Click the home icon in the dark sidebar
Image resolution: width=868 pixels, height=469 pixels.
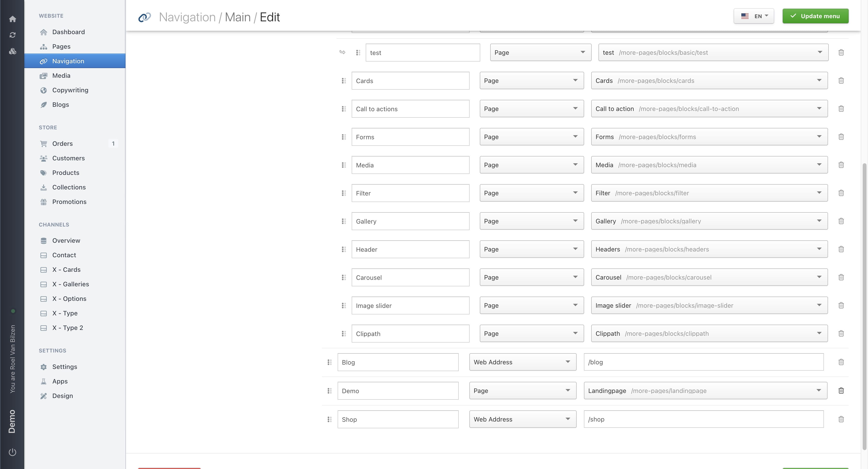point(12,19)
